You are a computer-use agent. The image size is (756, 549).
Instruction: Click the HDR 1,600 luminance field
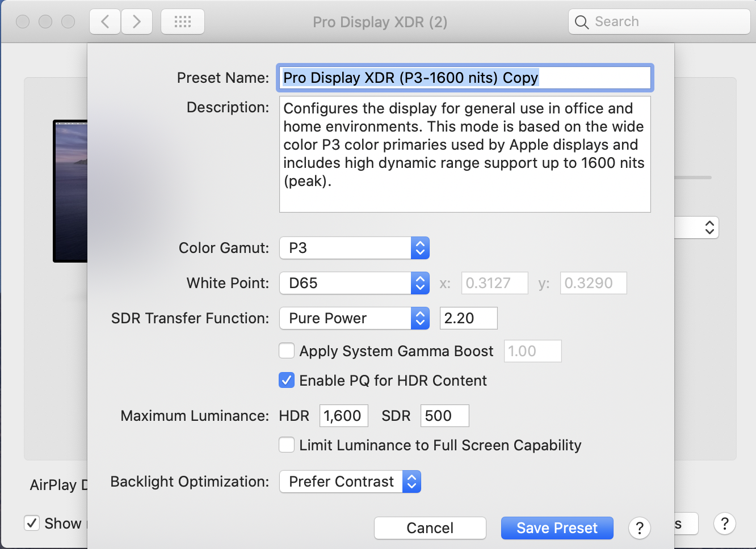point(344,416)
